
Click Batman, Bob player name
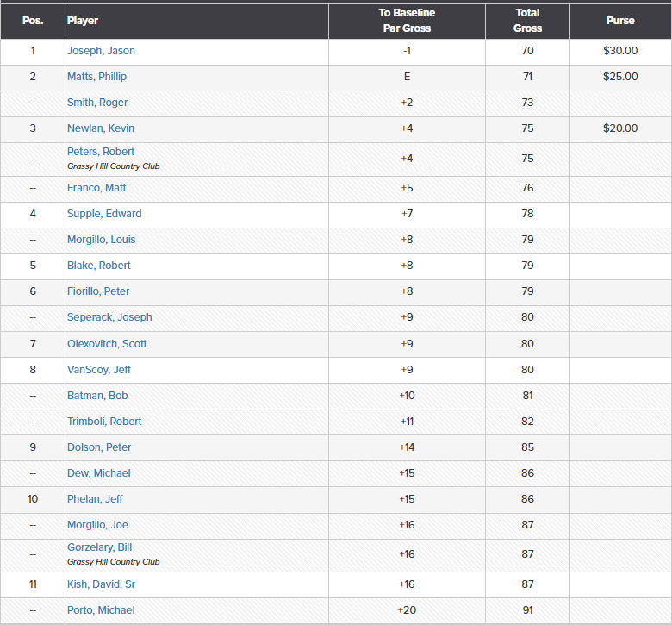(97, 396)
